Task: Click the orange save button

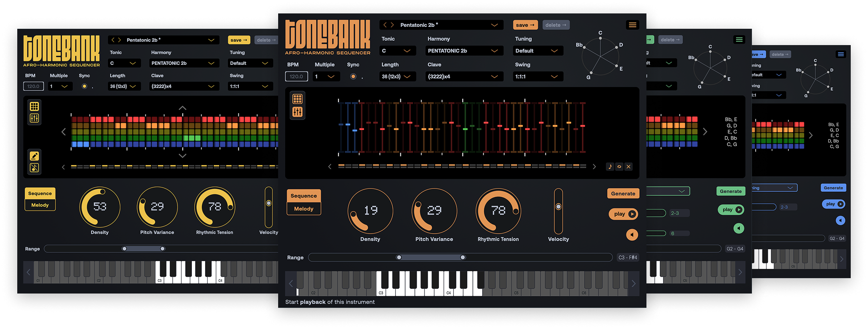Action: (525, 25)
